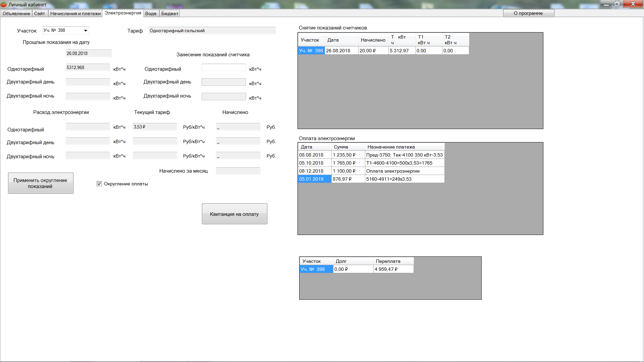Open the Бюджет tab
This screenshot has height=362, width=644.
coord(170,13)
